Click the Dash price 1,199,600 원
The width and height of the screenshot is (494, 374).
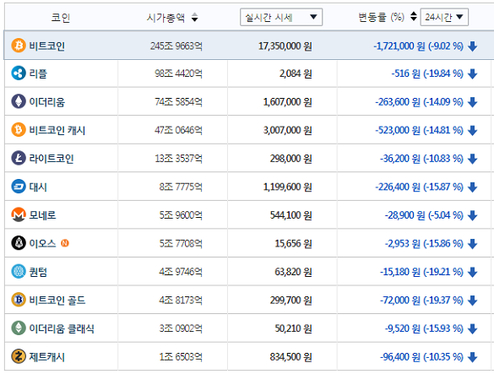287,187
